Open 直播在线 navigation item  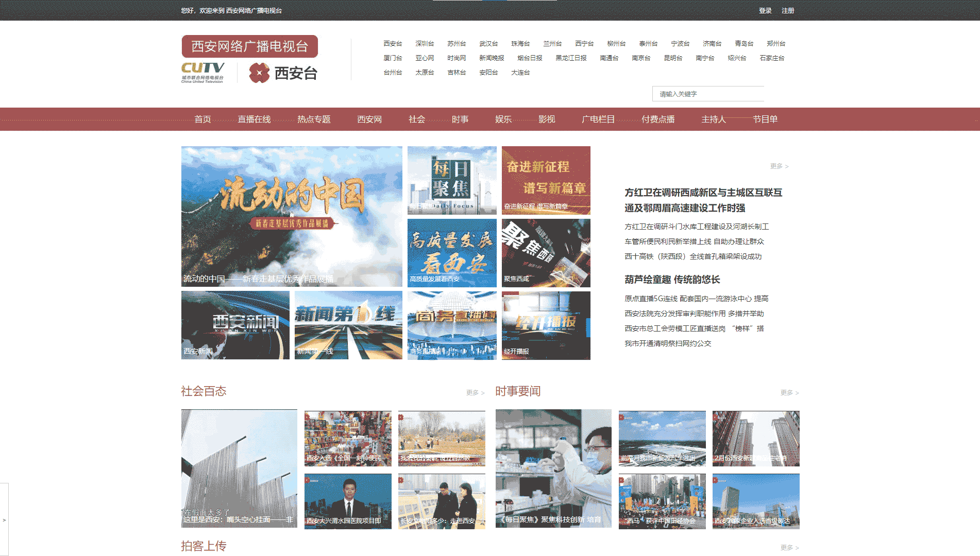[x=254, y=119]
